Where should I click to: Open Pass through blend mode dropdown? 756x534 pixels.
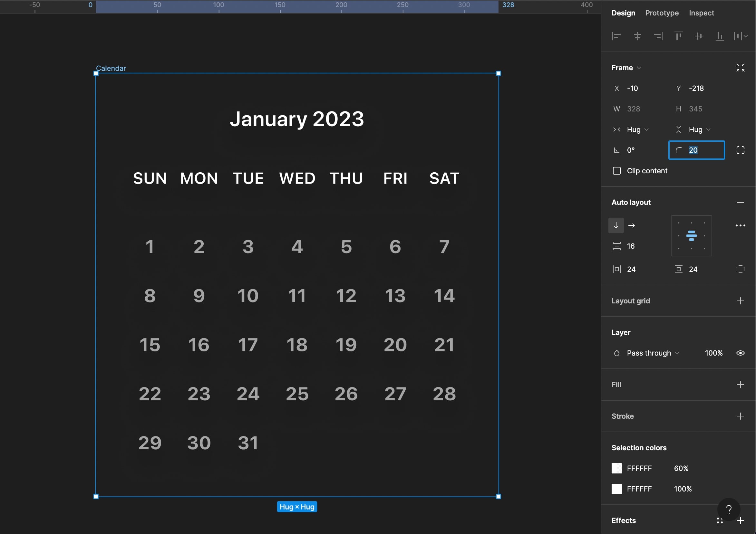pyautogui.click(x=653, y=353)
